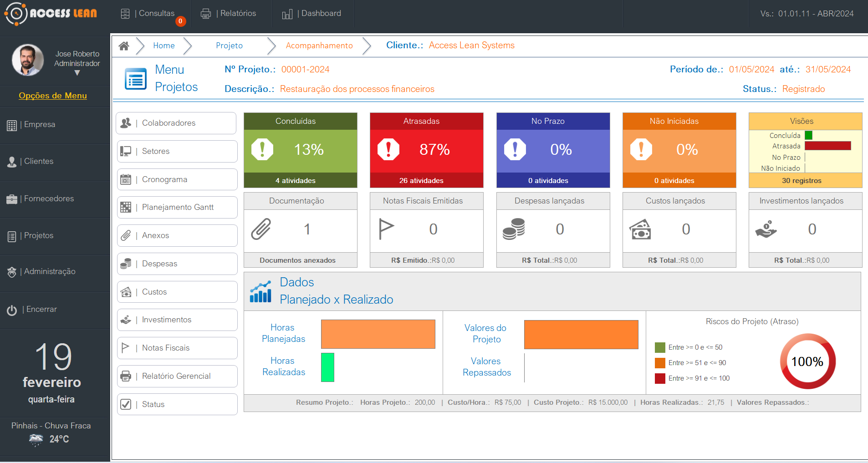The height and width of the screenshot is (463, 868).
Task: Click the Horas Realizadas green bar
Action: 327,367
